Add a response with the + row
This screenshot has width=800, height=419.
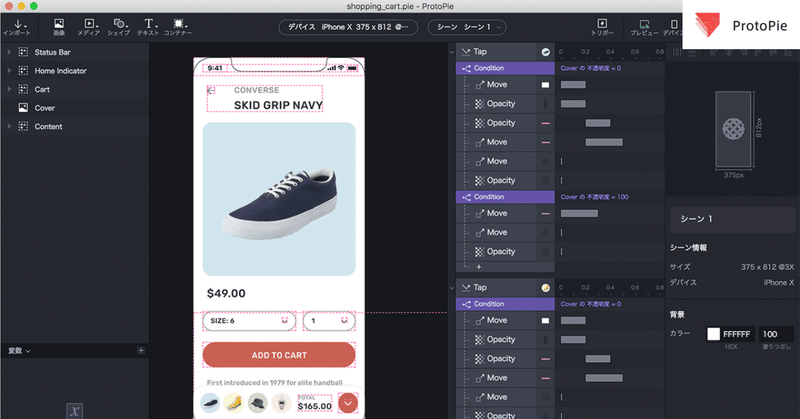(479, 267)
